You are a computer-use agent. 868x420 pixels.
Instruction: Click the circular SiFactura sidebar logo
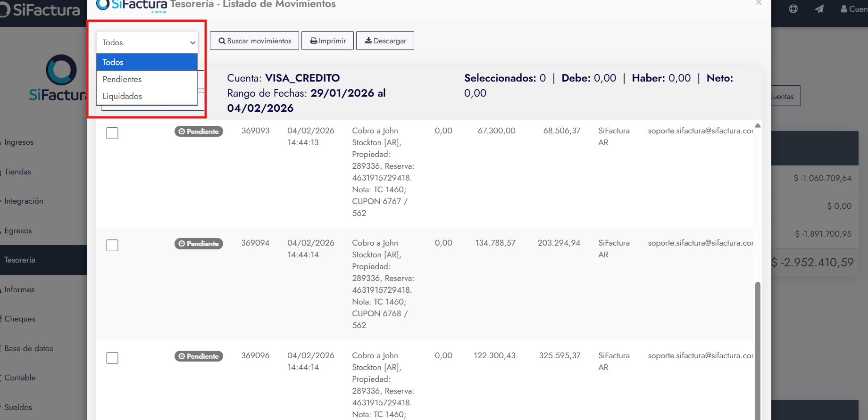point(61,70)
